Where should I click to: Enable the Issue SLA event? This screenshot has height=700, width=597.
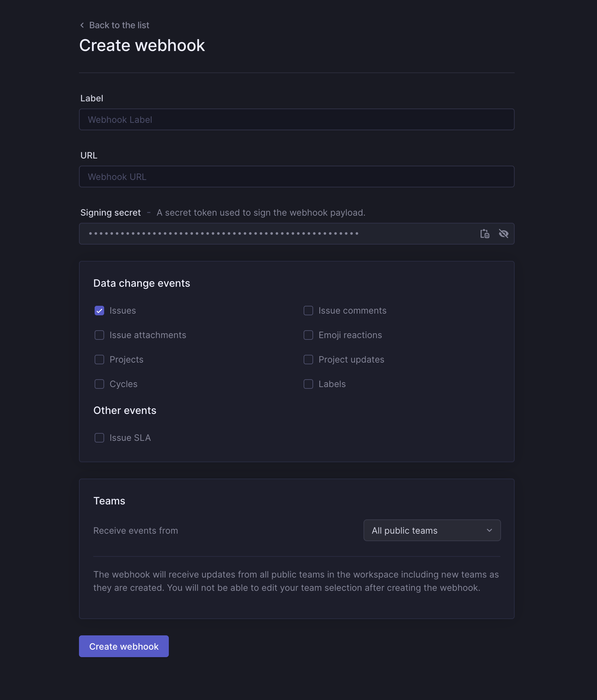[x=99, y=438]
